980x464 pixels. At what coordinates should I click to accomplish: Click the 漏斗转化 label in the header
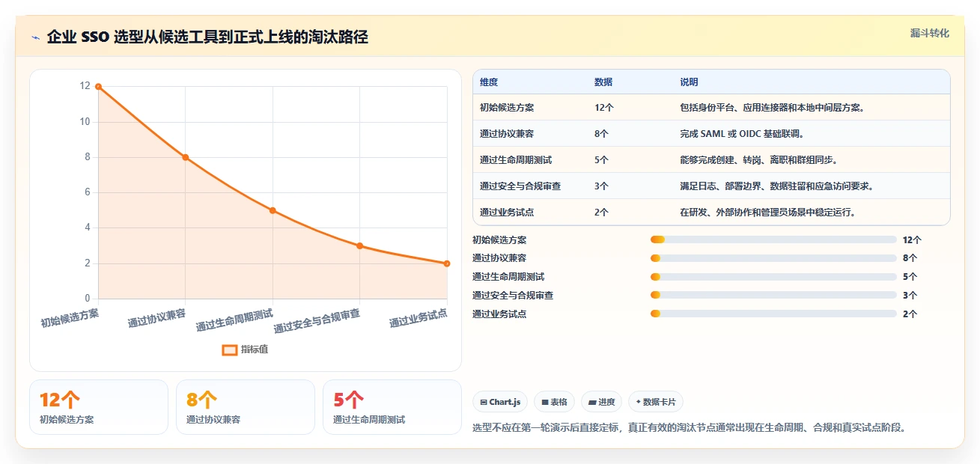(x=930, y=33)
